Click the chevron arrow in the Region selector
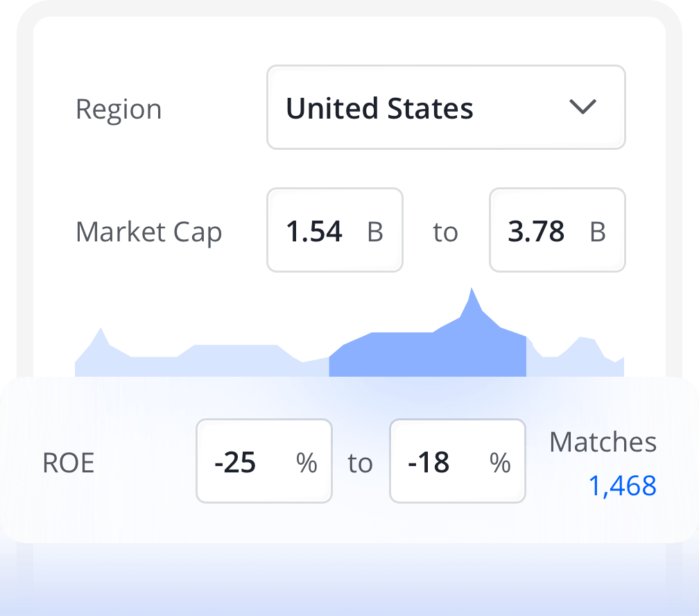 pyautogui.click(x=582, y=108)
